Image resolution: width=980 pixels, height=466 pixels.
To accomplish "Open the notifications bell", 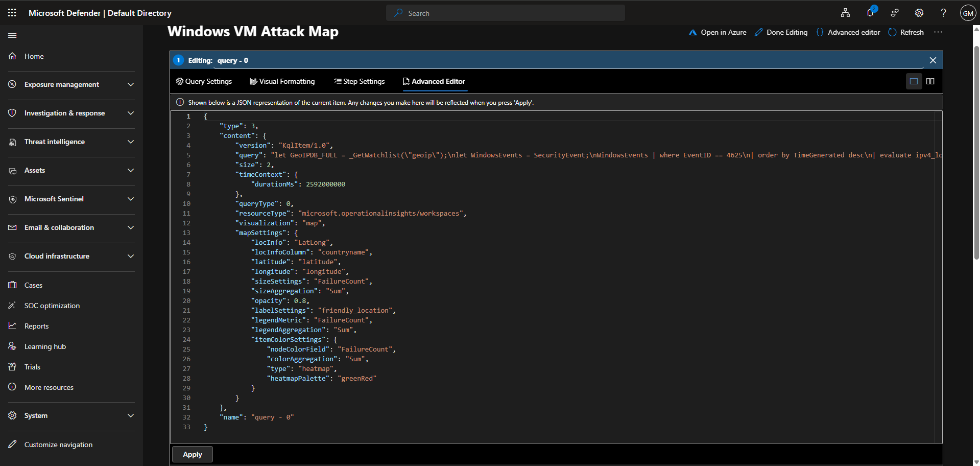I will pyautogui.click(x=870, y=13).
